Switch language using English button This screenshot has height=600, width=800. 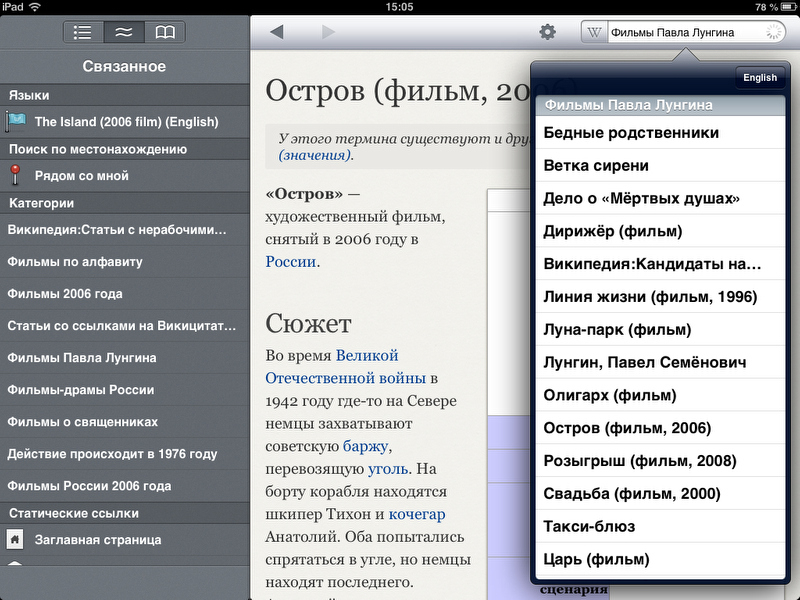(760, 77)
